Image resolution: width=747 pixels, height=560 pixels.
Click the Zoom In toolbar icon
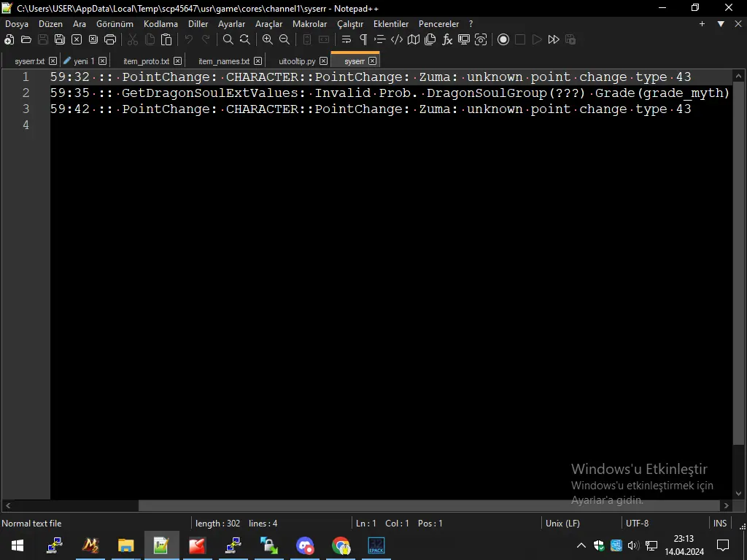coord(268,39)
